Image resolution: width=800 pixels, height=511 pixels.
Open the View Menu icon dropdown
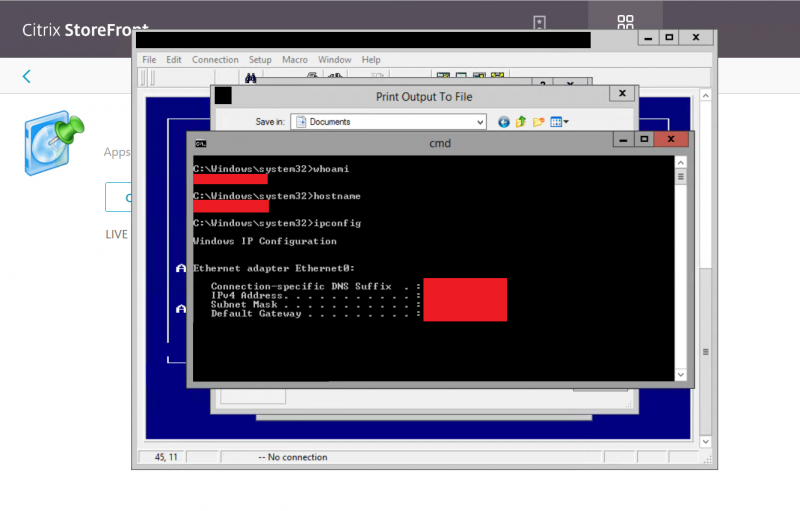click(559, 122)
